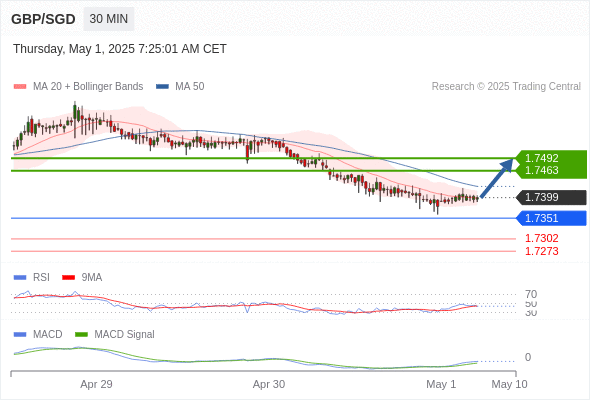Click the 1.7273 red support label
Screen dimensions: 590x400
[x=541, y=251]
